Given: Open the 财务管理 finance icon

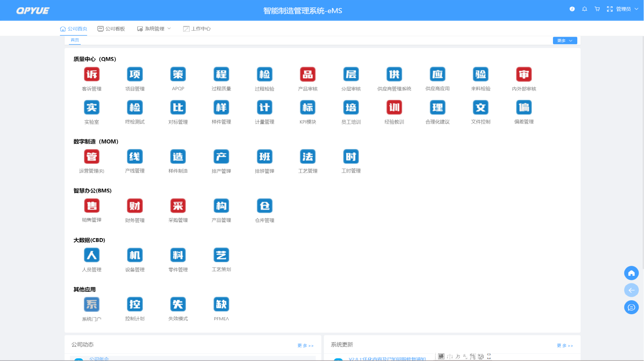Looking at the screenshot, I should pos(135,206).
